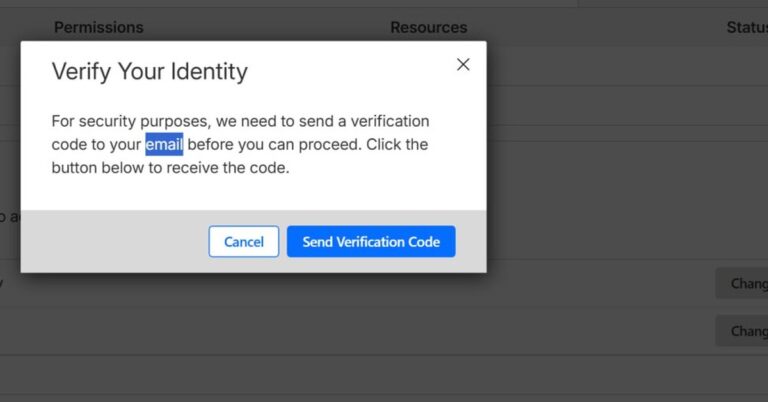Click the lower partially visible Change button

click(x=746, y=331)
